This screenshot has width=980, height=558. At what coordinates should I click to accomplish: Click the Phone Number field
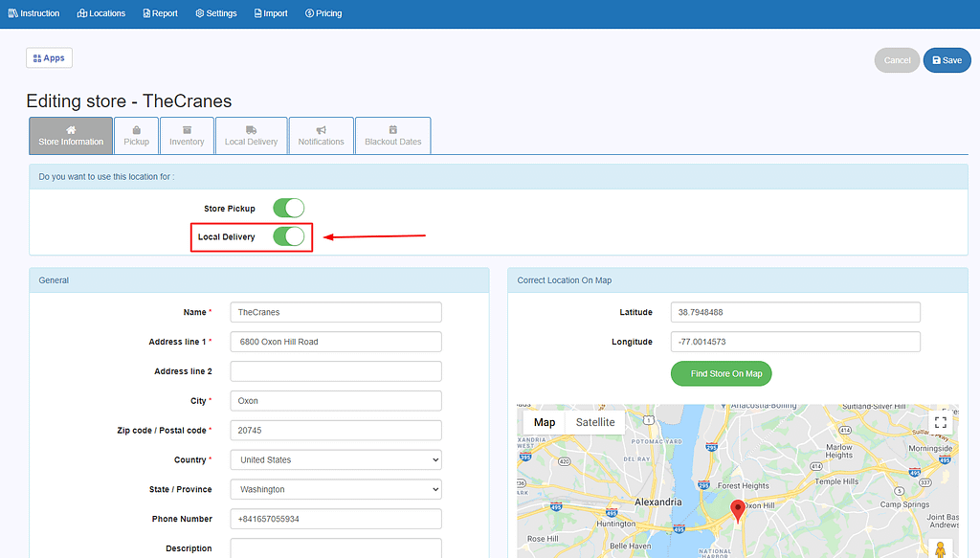pos(336,519)
